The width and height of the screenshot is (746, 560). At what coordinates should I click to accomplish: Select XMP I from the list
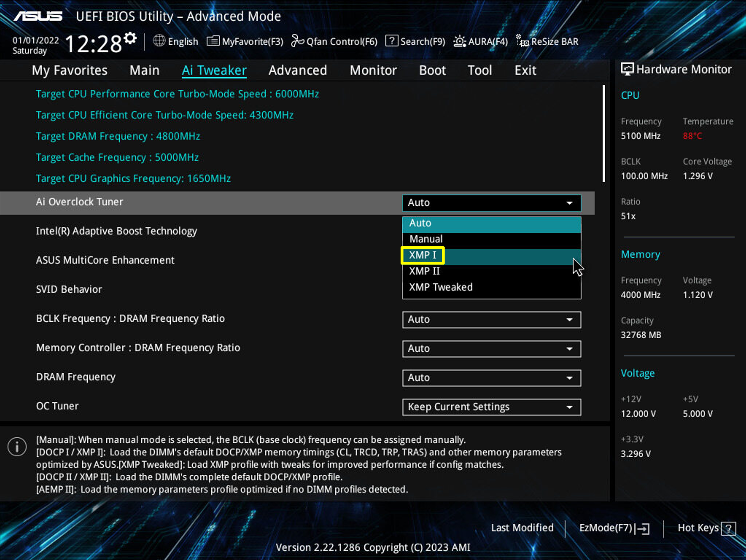click(422, 255)
